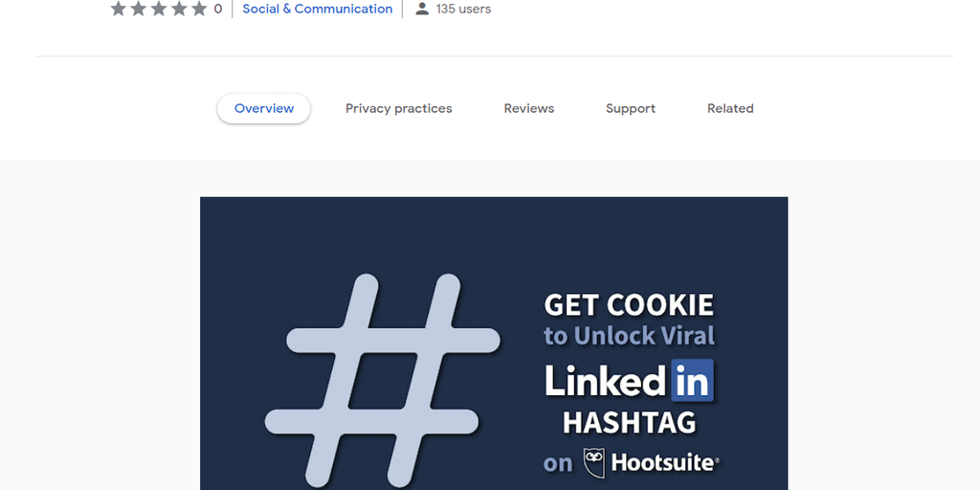Click the 135 users text
980x490 pixels.
pyautogui.click(x=464, y=9)
